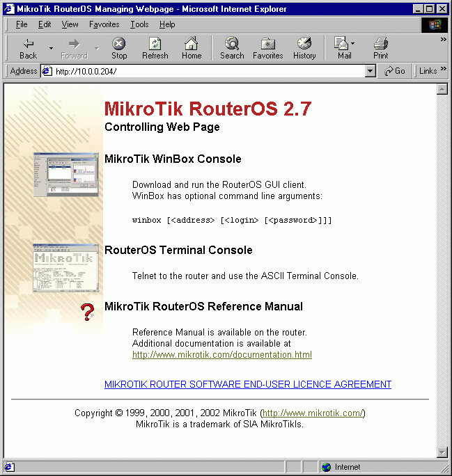The image size is (452, 476).
Task: Open the MikroTik WinBox Console heading link
Action: pyautogui.click(x=173, y=159)
